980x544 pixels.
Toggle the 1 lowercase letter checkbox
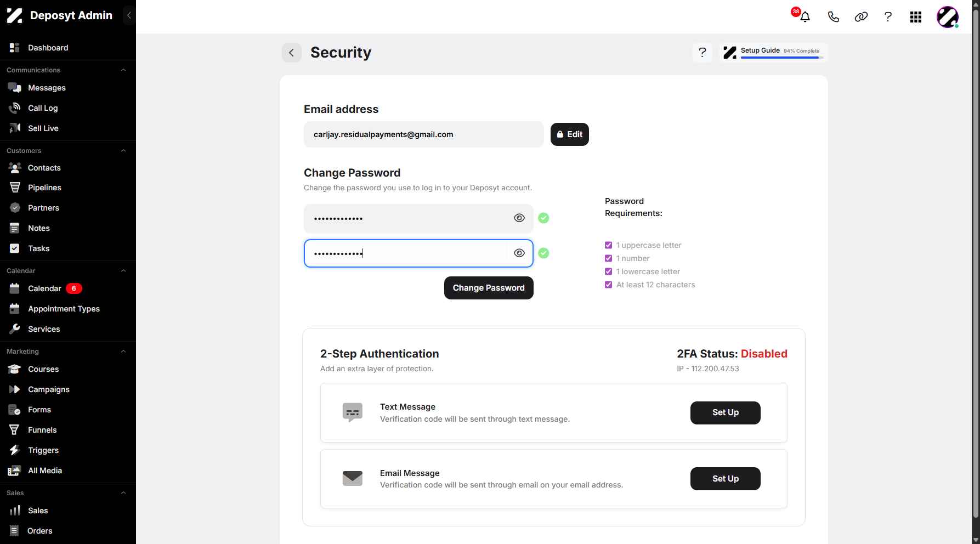(x=608, y=271)
